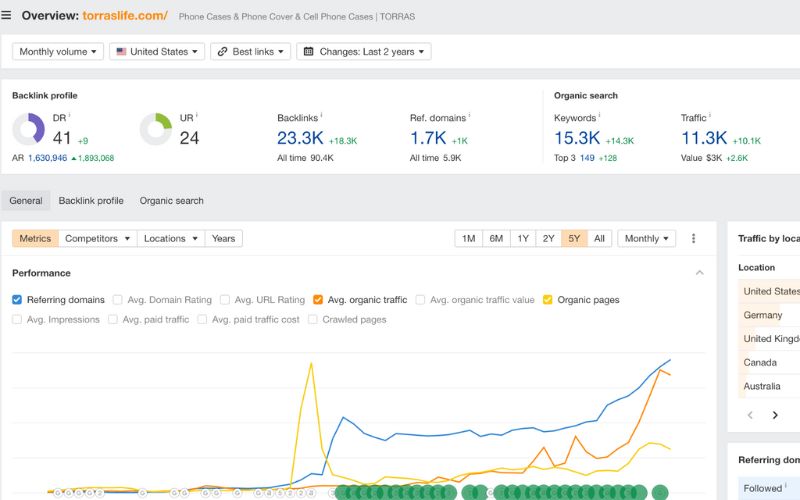Select the Australia location row
This screenshot has height=500, width=800.
coord(769,386)
